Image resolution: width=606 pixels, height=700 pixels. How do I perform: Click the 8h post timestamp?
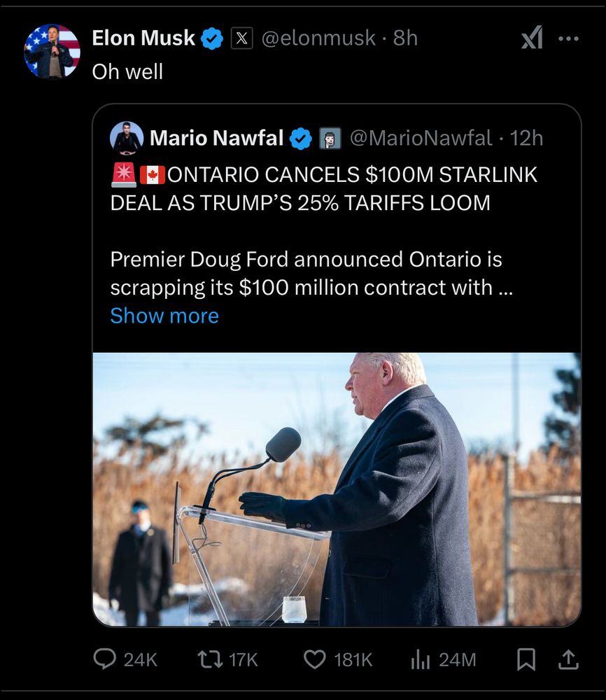pyautogui.click(x=405, y=38)
